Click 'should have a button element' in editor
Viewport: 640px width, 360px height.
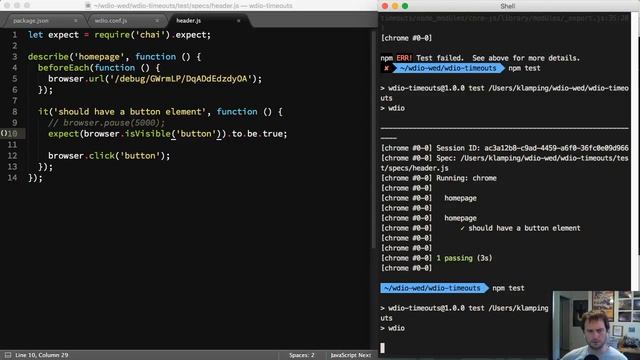click(x=130, y=112)
